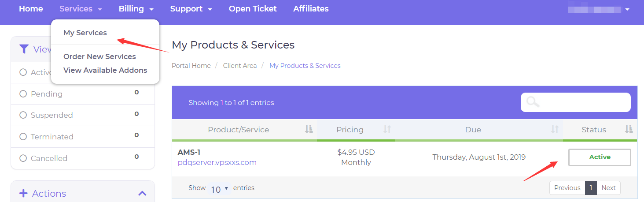
Task: Open the user account dropdown arrow
Action: point(627,9)
